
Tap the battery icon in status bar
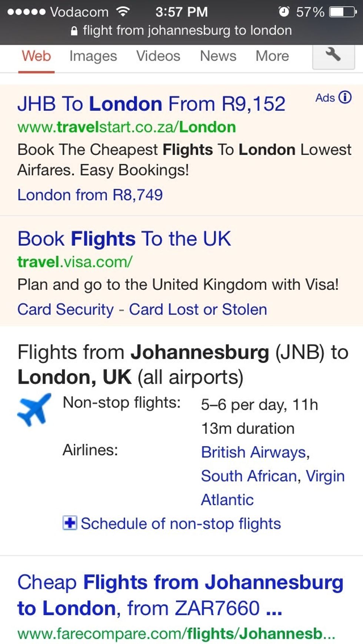coord(343,12)
